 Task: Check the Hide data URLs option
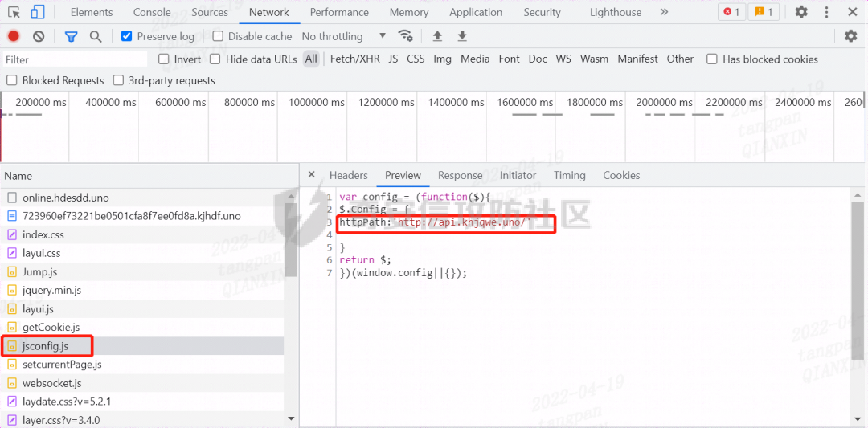pyautogui.click(x=215, y=59)
